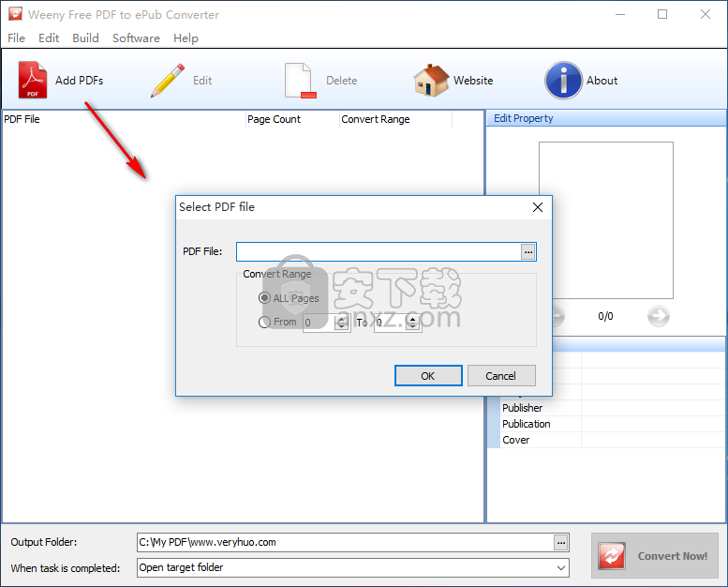The height and width of the screenshot is (587, 728).
Task: Click the Convert Now! button
Action: (655, 555)
